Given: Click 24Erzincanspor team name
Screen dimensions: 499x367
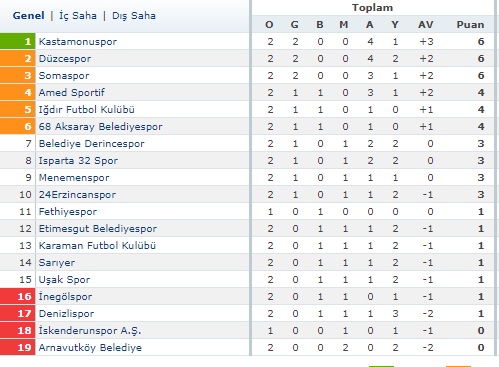Looking at the screenshot, I should [77, 195].
